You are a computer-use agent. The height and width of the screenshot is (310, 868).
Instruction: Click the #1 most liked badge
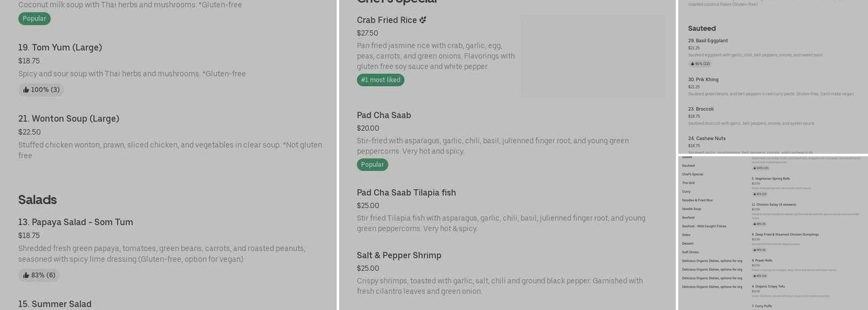380,80
